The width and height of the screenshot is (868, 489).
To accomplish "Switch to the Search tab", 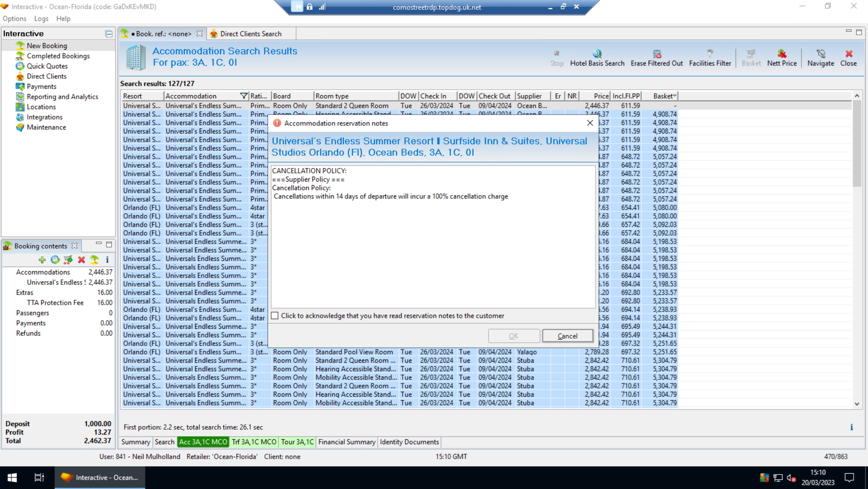I will point(164,442).
